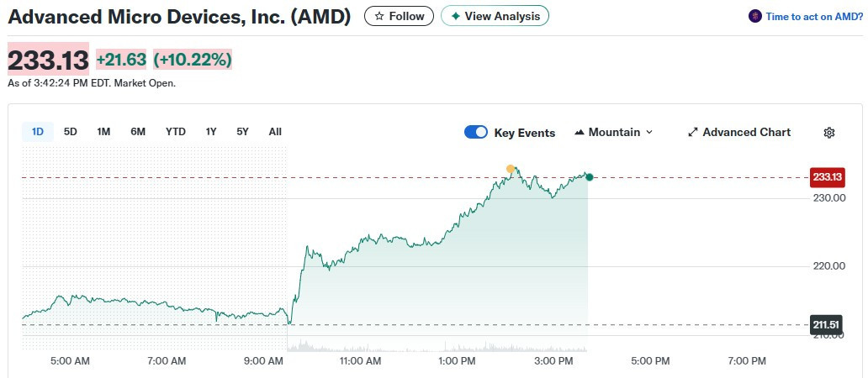Click the View Analysis button

495,16
